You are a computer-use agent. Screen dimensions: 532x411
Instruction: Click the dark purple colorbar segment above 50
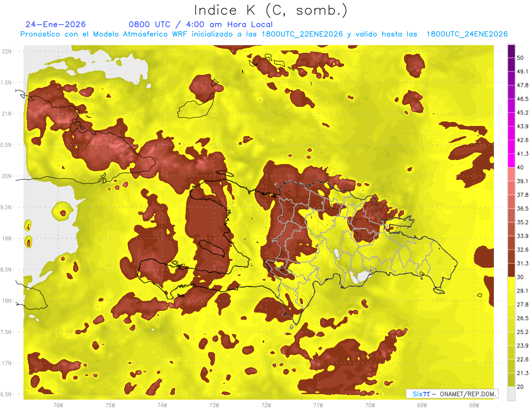511,51
